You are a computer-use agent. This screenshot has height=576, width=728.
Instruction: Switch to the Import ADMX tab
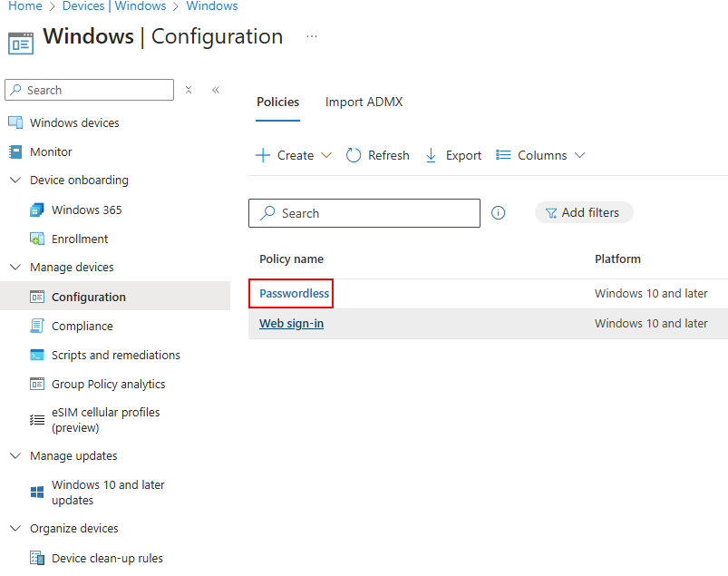pyautogui.click(x=364, y=103)
